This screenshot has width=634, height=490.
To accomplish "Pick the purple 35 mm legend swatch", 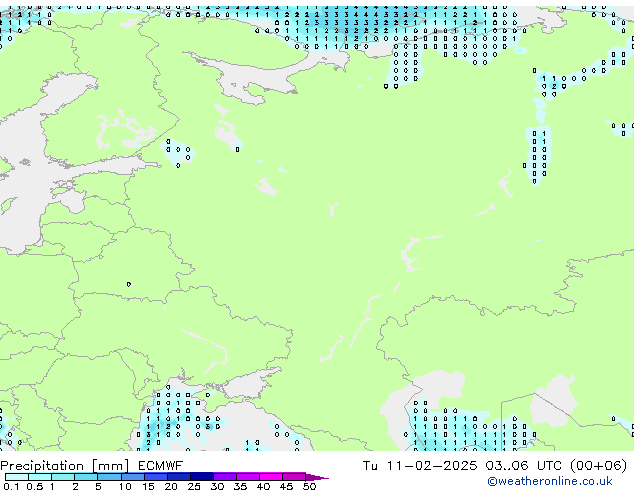I will coord(248,477).
